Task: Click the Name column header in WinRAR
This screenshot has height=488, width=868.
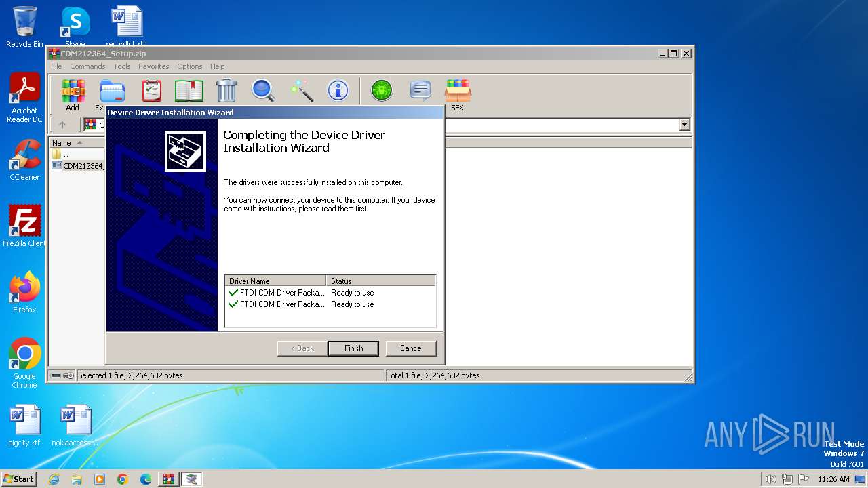Action: coord(76,143)
